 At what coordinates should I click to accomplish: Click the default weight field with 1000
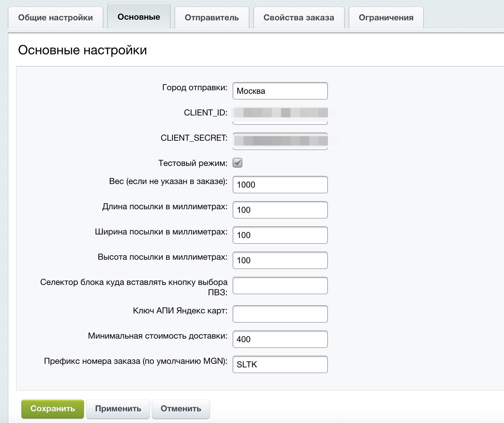click(280, 185)
